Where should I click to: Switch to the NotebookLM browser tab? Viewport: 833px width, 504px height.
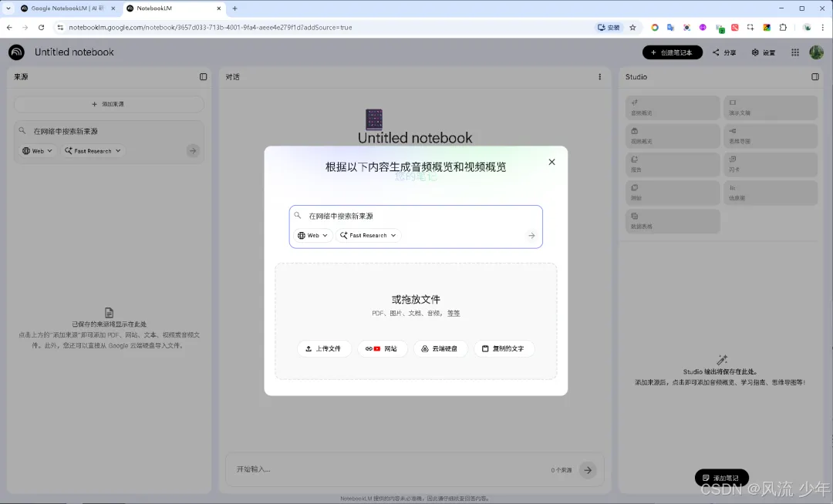[173, 8]
